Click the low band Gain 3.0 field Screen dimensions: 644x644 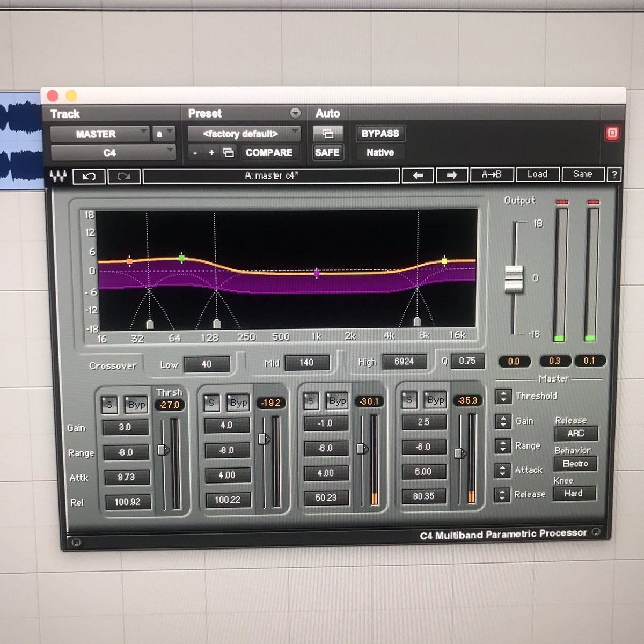coord(125,427)
